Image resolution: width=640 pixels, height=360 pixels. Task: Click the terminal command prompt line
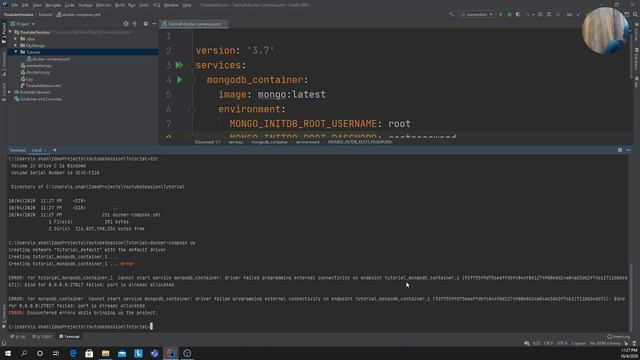(80, 327)
